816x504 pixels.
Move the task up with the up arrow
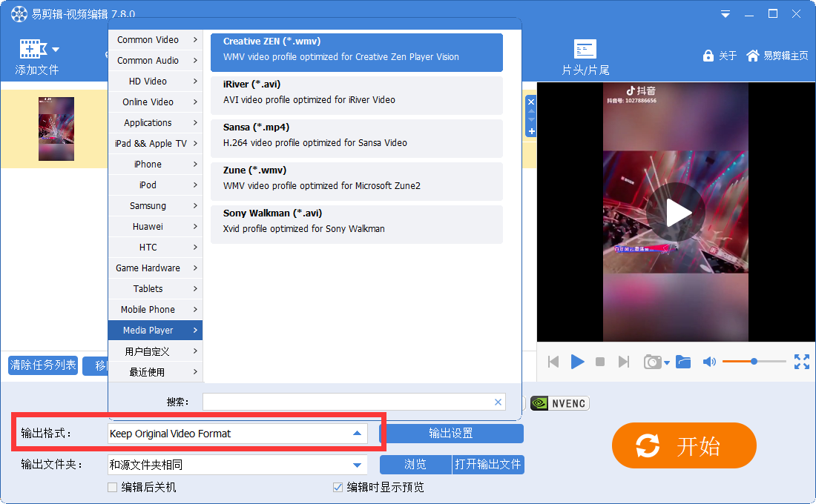point(531,111)
